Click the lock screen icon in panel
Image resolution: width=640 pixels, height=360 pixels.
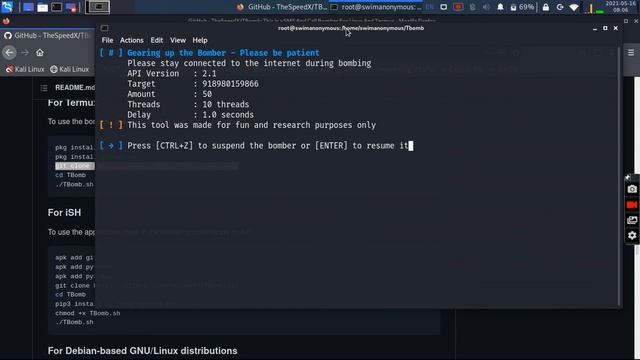pyautogui.click(x=546, y=7)
